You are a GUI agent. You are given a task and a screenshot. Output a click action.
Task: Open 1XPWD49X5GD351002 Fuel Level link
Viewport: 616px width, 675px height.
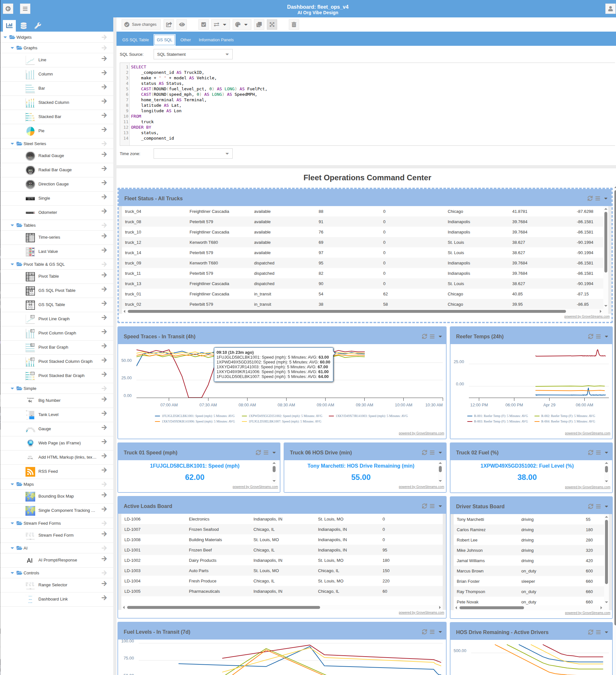[x=527, y=466]
